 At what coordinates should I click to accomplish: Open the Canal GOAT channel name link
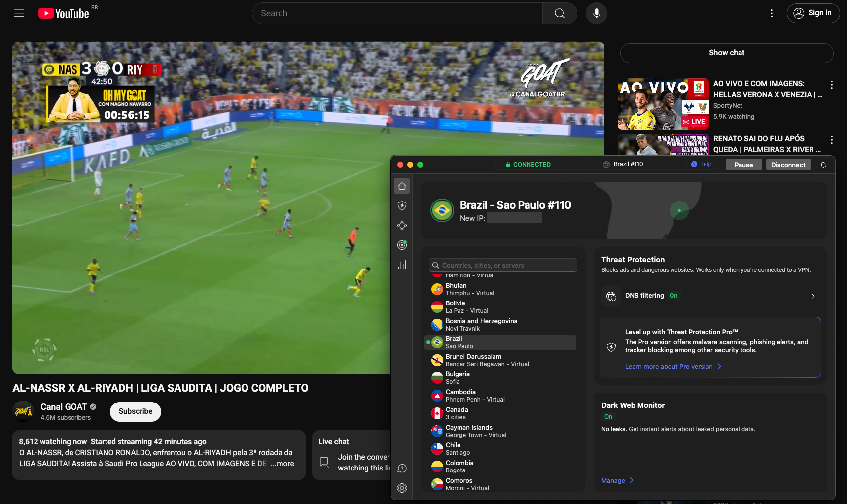click(x=64, y=407)
